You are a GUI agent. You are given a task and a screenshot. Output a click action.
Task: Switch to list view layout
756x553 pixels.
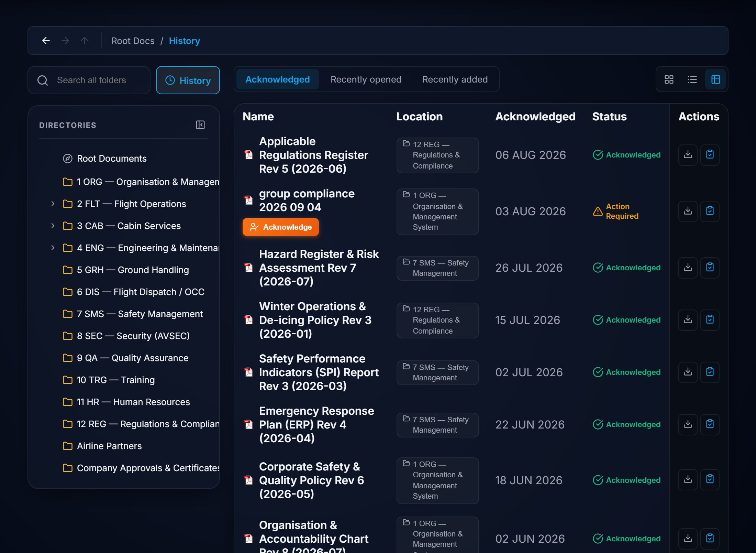[692, 79]
